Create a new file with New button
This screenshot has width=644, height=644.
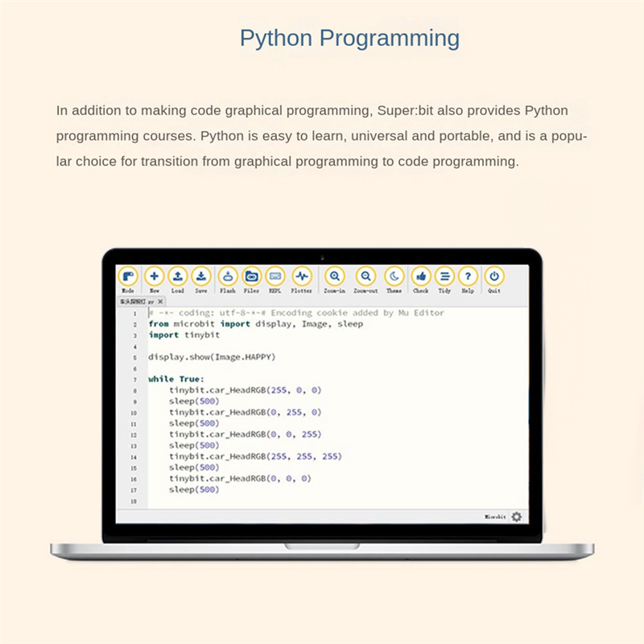click(155, 276)
